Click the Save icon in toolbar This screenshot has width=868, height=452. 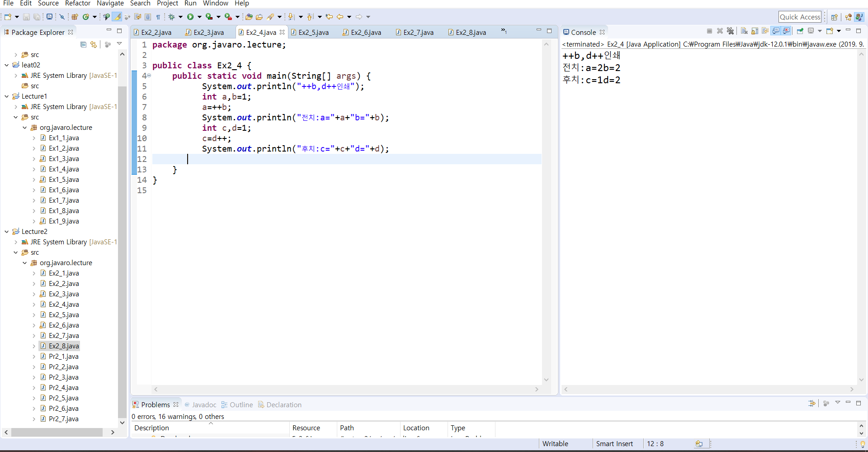click(x=26, y=17)
